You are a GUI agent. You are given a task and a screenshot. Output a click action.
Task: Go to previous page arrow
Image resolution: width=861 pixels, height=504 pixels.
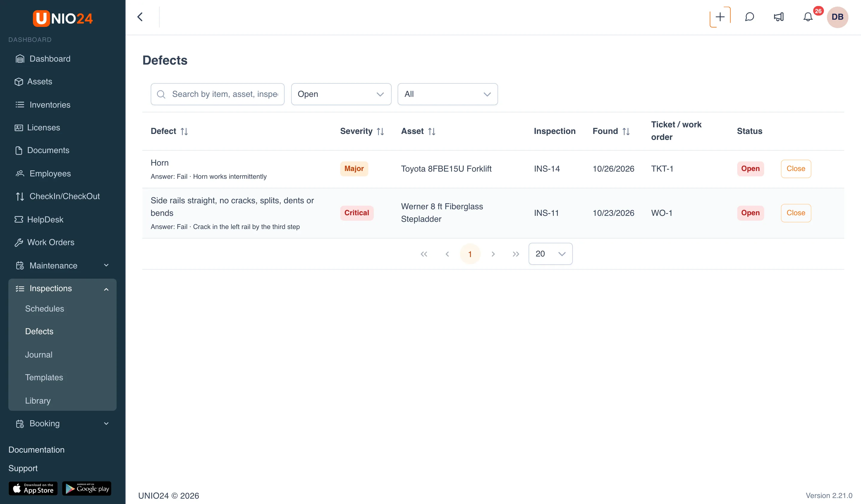click(x=447, y=254)
